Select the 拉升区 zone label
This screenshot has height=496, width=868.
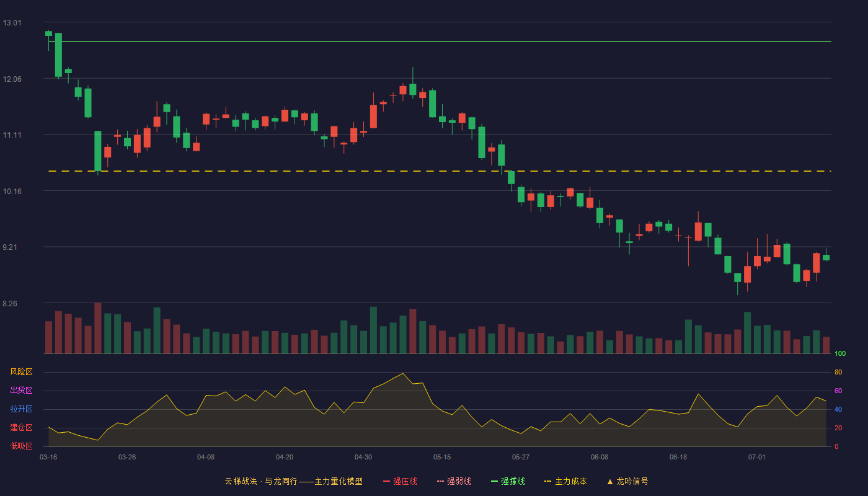pos(21,409)
